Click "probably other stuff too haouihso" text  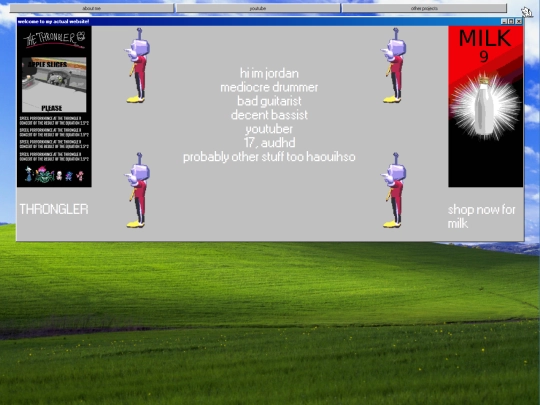269,157
